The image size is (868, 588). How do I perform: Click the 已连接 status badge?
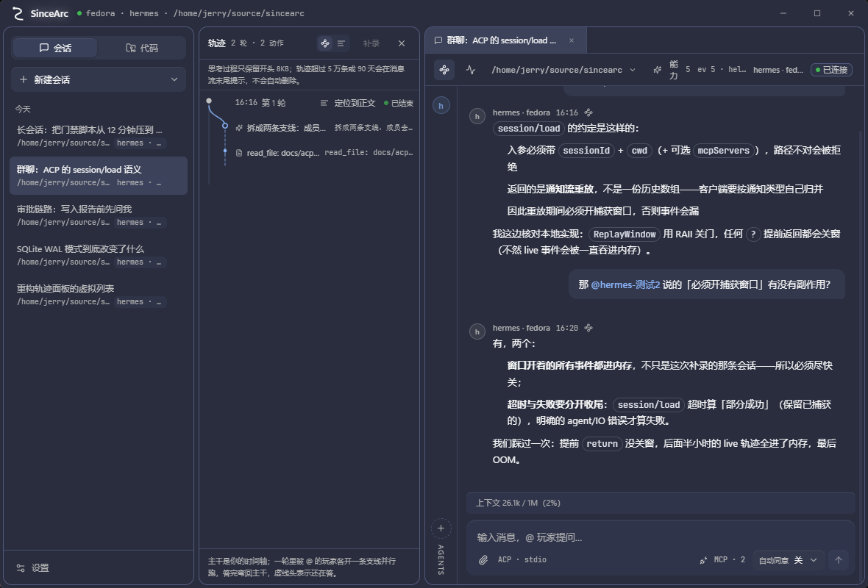[831, 70]
